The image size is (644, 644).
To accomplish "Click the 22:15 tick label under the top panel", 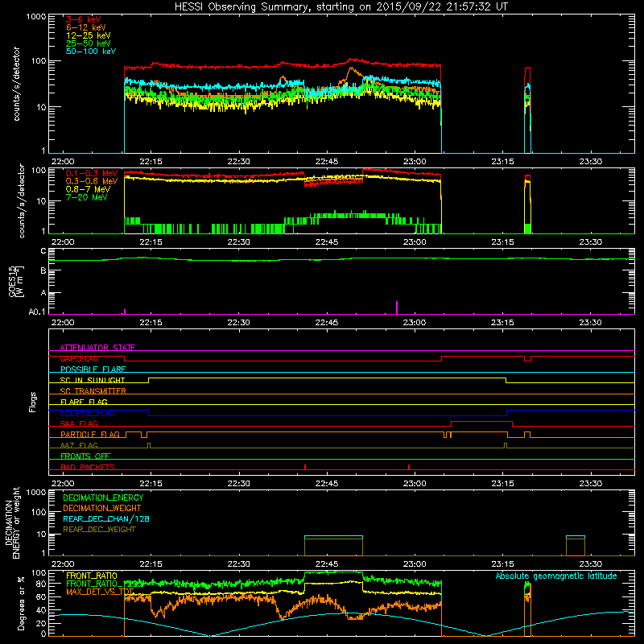I will [151, 162].
